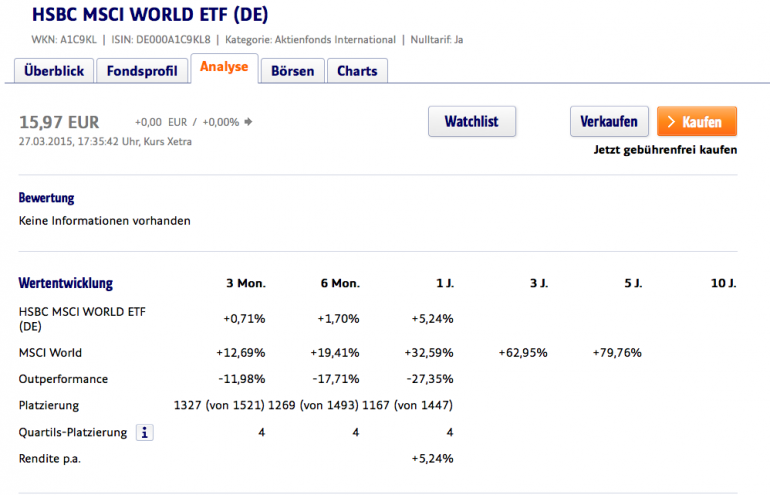Viewport: 770px width, 495px height.
Task: Click the '6 Mon.' column header
Action: point(340,283)
